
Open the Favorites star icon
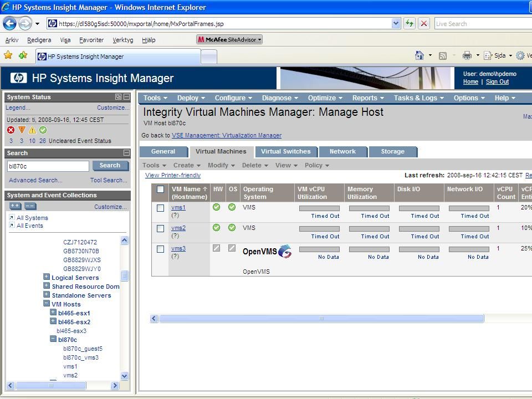8,55
